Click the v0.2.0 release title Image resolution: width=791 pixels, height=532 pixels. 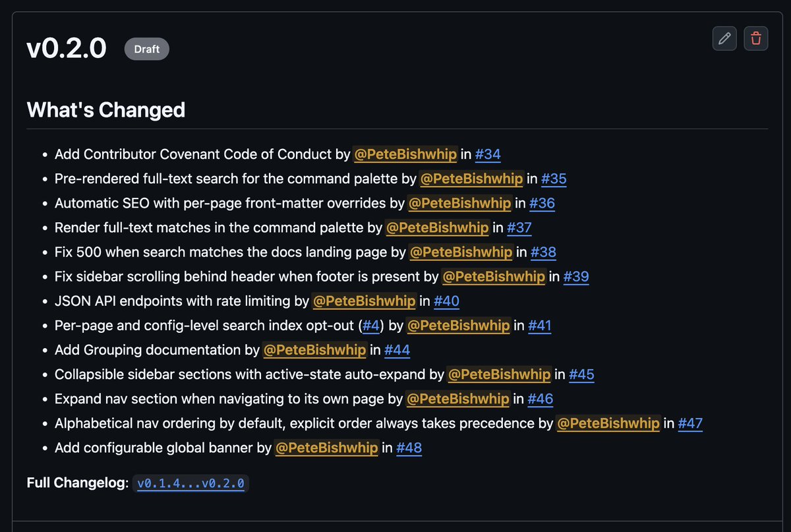point(67,49)
